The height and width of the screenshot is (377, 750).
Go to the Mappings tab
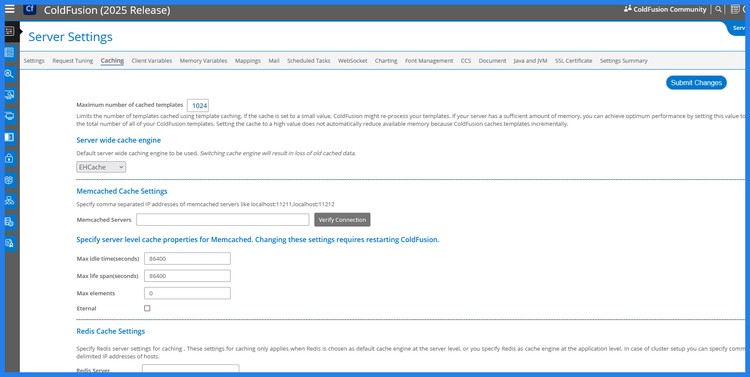click(248, 61)
